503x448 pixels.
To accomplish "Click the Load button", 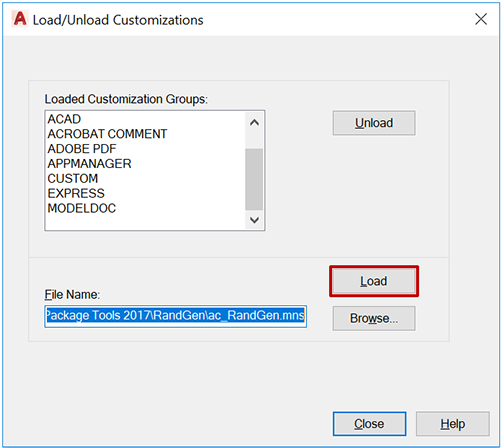I will coord(374,281).
